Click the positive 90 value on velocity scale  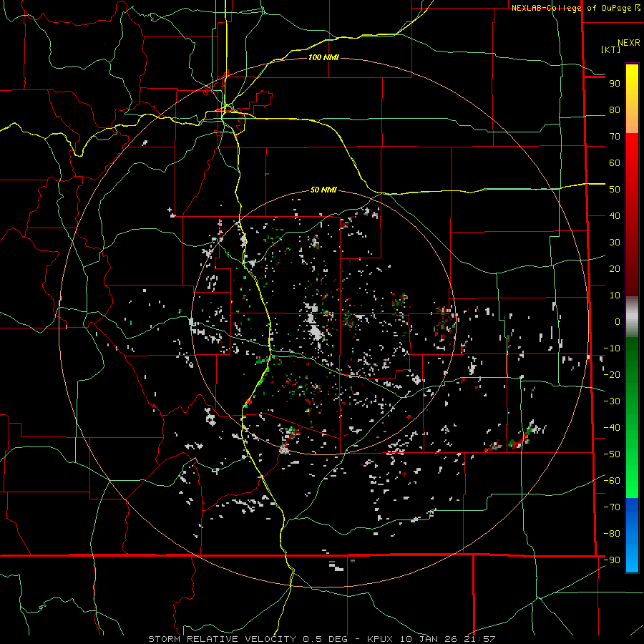tap(615, 84)
